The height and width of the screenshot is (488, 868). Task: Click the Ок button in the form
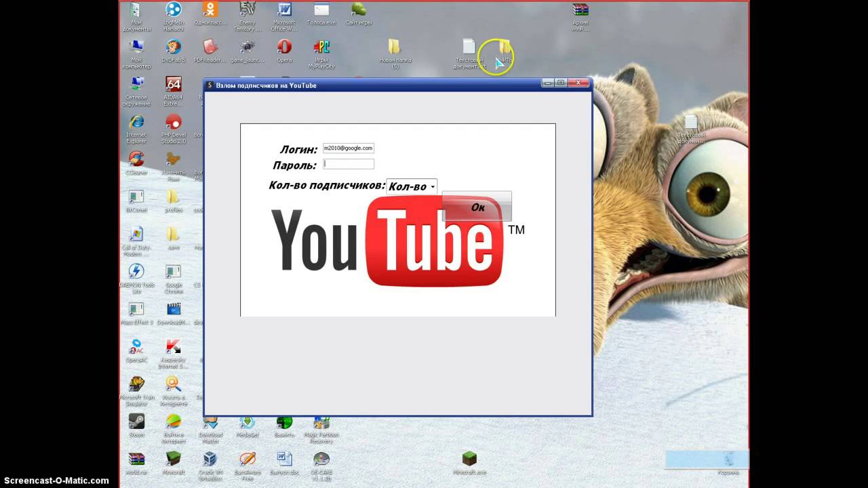pos(477,207)
